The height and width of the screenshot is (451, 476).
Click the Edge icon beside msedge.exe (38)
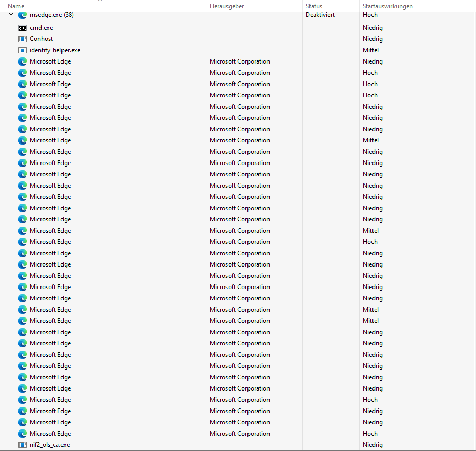point(23,15)
